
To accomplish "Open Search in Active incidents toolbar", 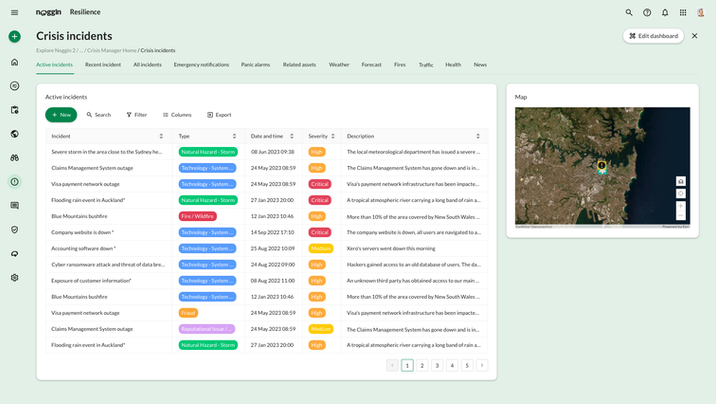I will point(99,115).
